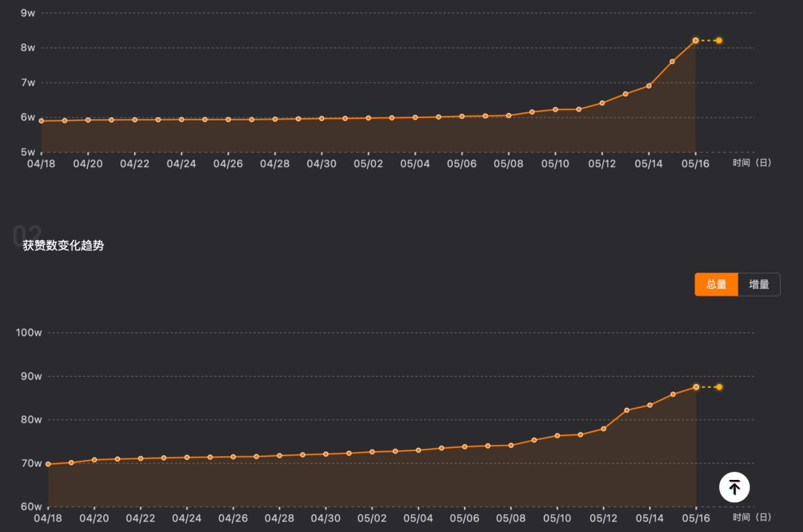Switch to the 总量 total view
The image size is (803, 532).
[x=716, y=285]
